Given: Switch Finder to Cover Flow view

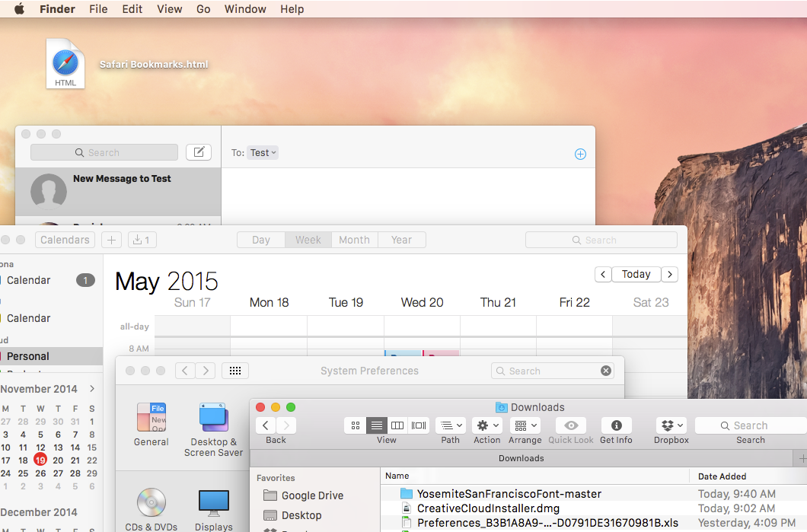Looking at the screenshot, I should [x=419, y=425].
